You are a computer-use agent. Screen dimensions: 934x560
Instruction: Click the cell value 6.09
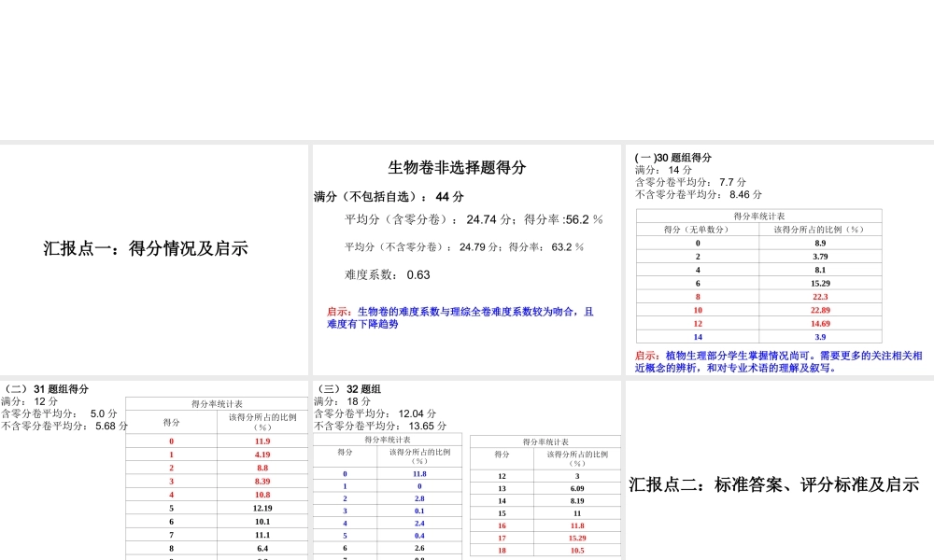[x=576, y=488]
